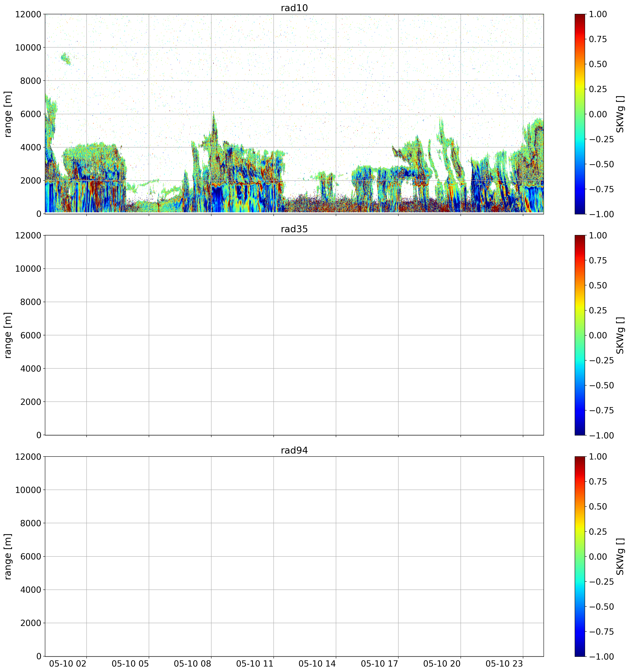629x672 pixels.
Task: Click the x-axis label 05-10 05
Action: (130, 664)
